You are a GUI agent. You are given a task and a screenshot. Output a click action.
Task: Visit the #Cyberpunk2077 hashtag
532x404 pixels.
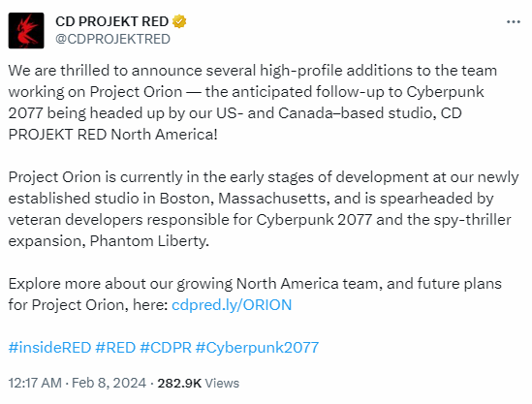click(x=257, y=348)
